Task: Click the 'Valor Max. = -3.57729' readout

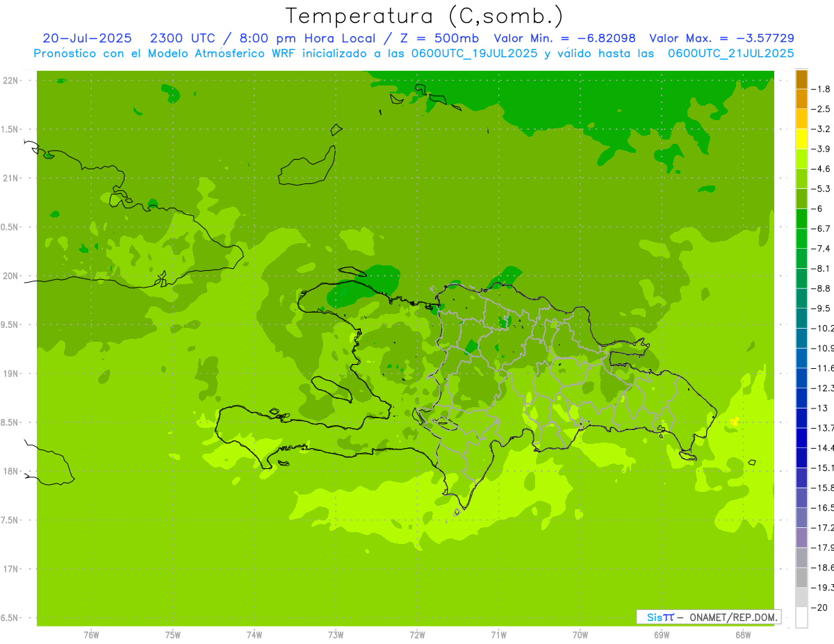Action: pos(721,38)
